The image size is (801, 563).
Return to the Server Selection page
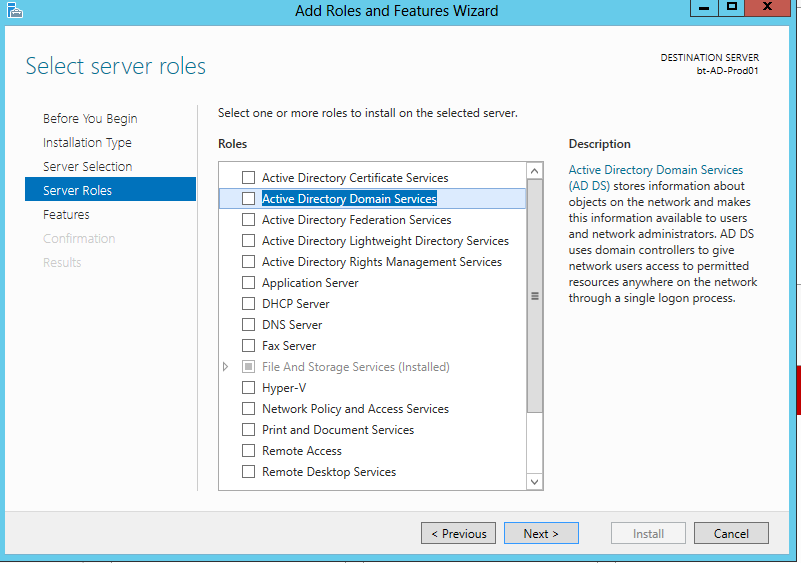tap(87, 167)
